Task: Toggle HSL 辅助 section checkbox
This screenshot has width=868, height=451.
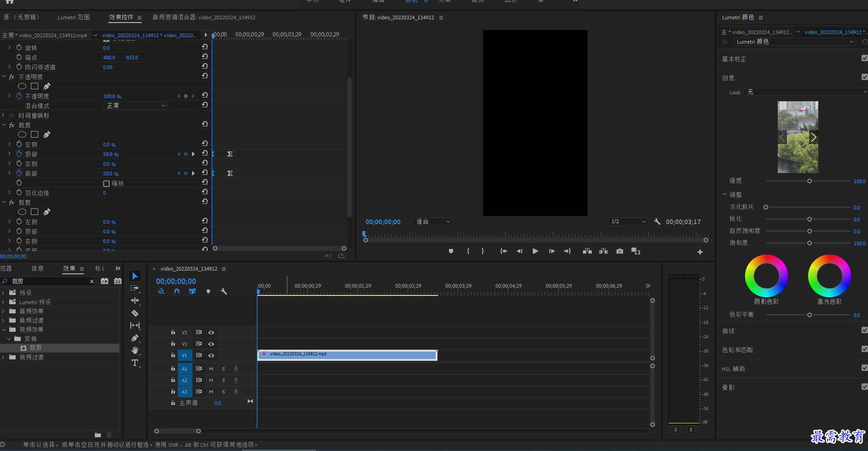Action: pyautogui.click(x=864, y=368)
